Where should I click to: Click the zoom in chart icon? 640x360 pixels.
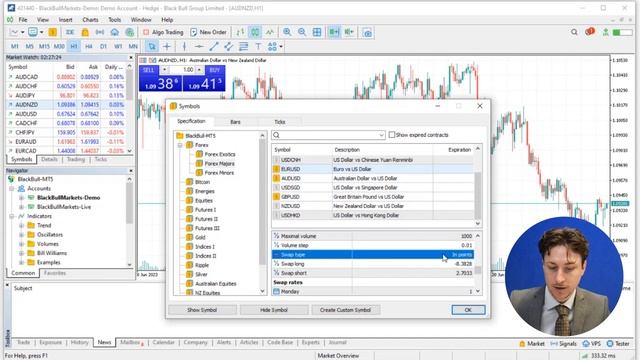(287, 32)
